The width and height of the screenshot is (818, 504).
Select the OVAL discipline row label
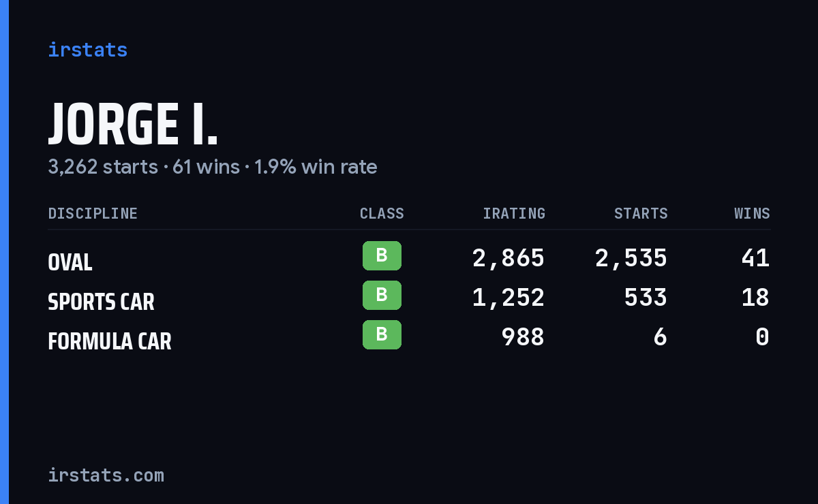(x=70, y=262)
